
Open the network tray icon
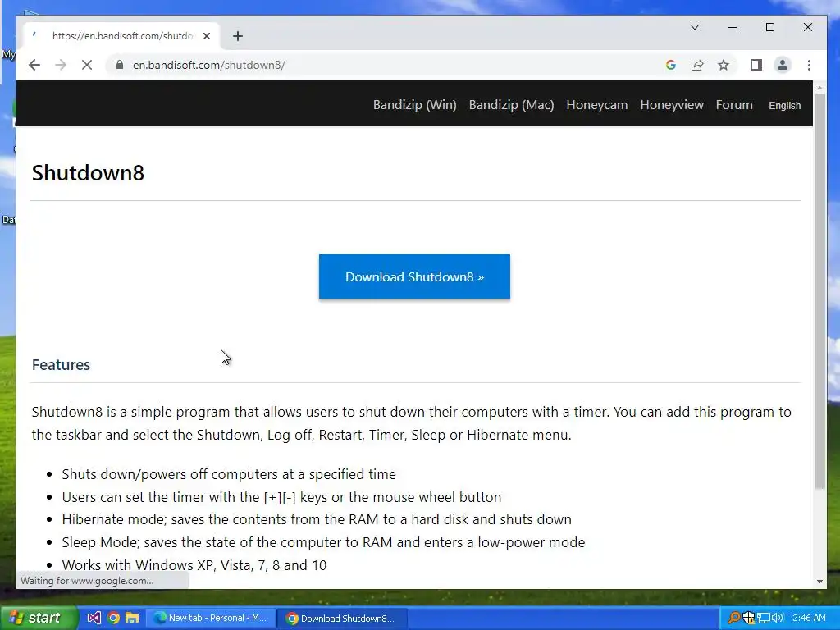point(763,618)
